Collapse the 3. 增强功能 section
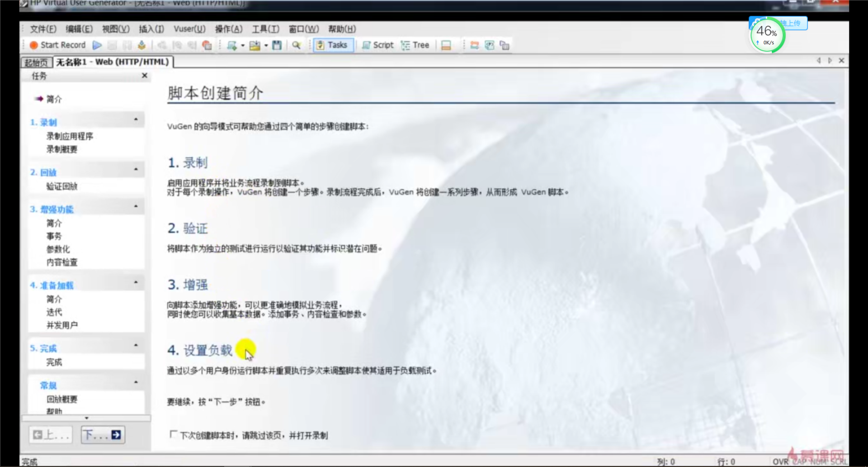 click(x=136, y=206)
